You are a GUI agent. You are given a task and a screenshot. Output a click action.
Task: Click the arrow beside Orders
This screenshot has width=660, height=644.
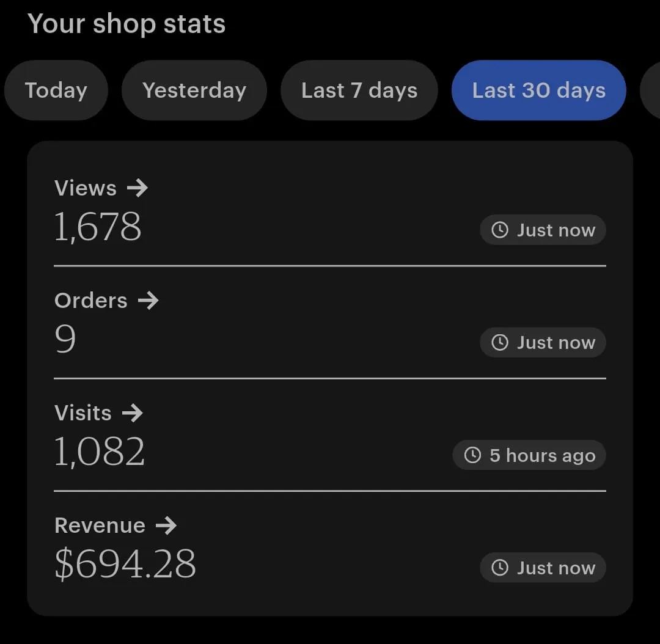pos(148,301)
